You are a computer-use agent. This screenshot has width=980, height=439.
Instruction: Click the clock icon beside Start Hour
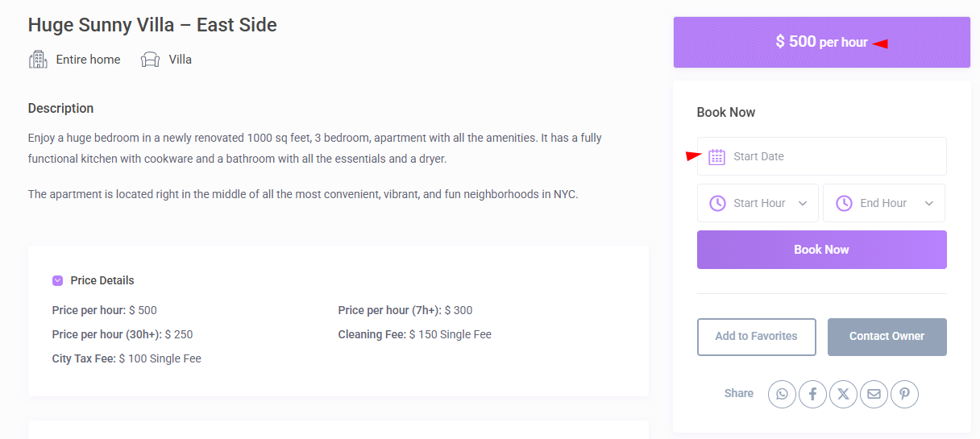click(717, 204)
